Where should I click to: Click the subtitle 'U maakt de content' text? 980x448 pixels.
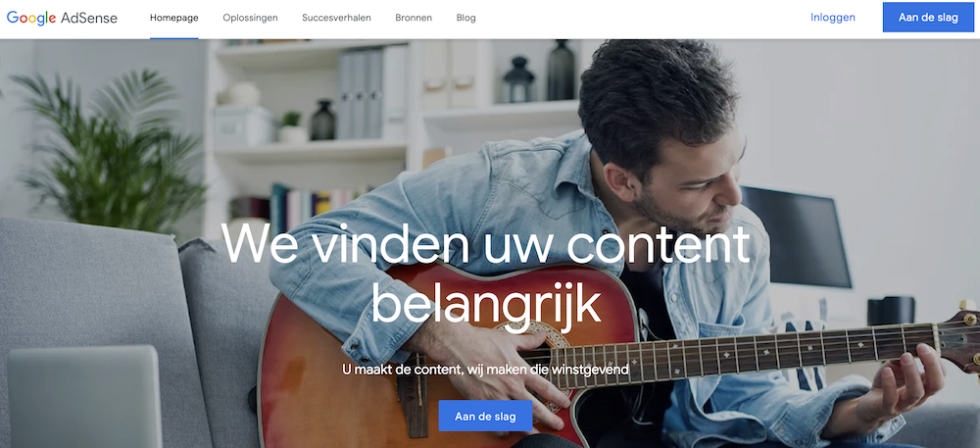click(x=485, y=370)
